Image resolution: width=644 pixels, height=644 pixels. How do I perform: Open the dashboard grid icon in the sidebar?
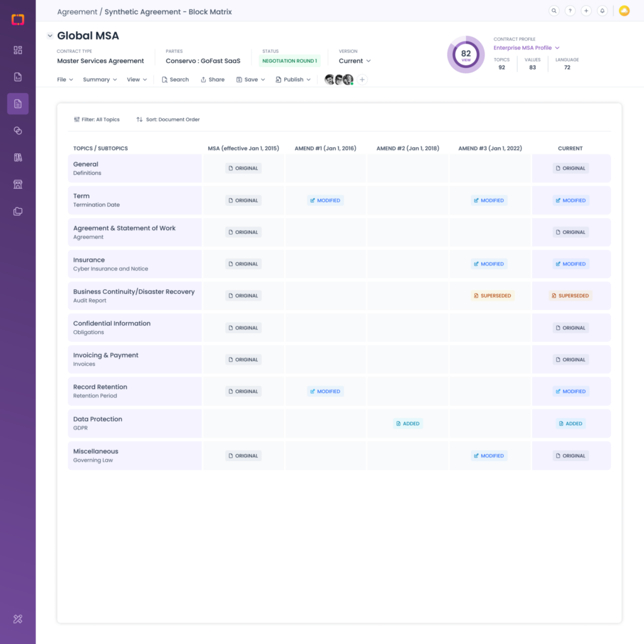point(18,50)
